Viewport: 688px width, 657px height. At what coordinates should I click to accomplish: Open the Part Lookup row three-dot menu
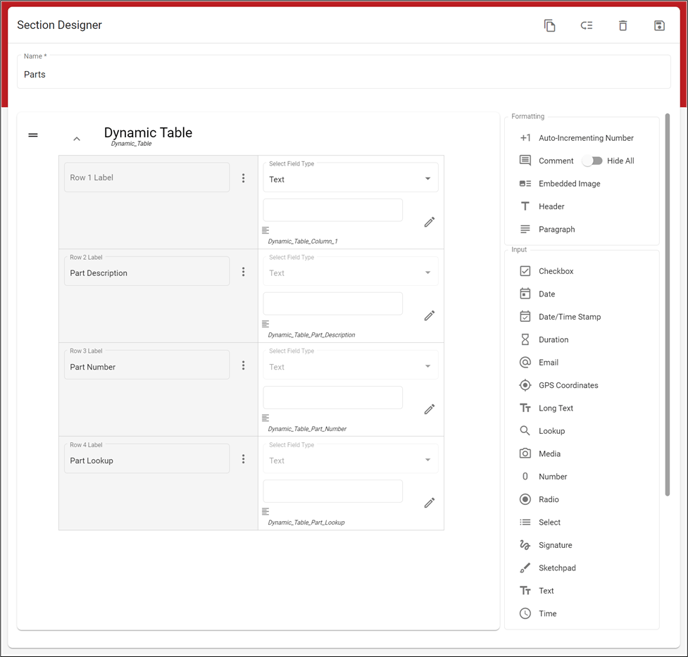(x=243, y=459)
